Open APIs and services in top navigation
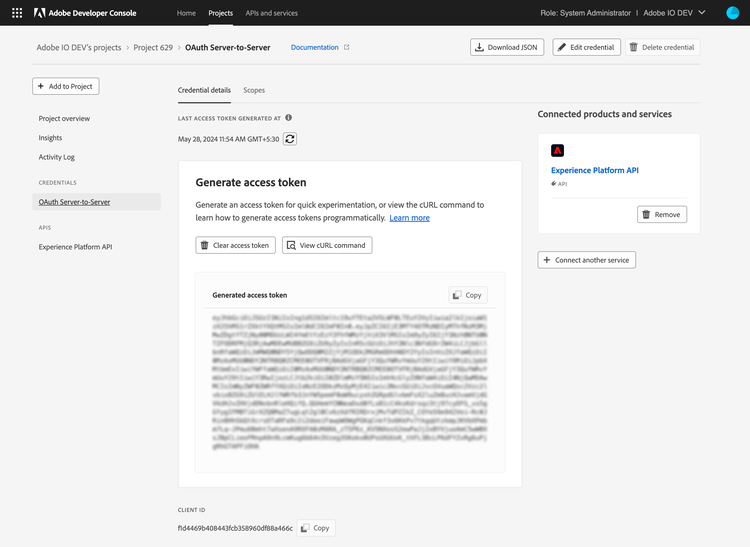This screenshot has height=547, width=750. pyautogui.click(x=271, y=13)
